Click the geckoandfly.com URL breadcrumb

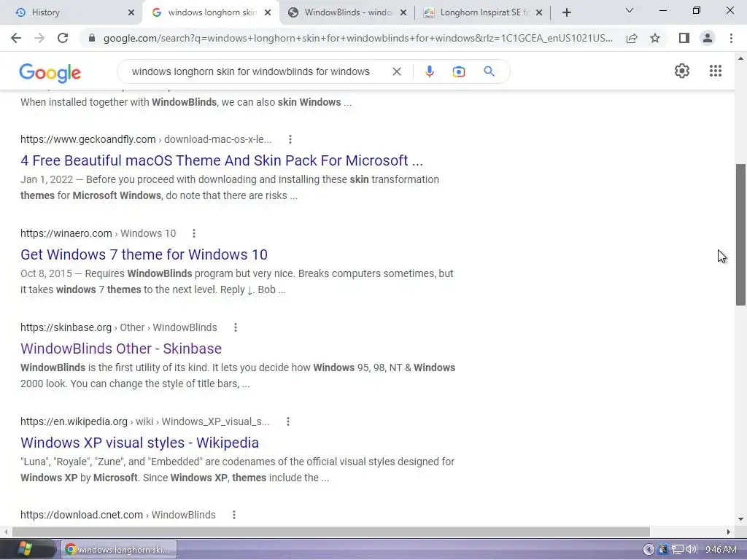coord(146,139)
